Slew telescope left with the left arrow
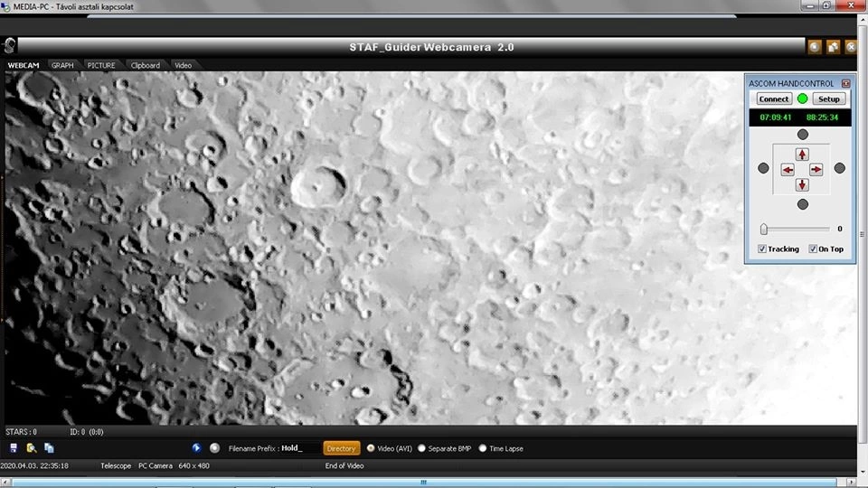The height and width of the screenshot is (488, 868). 788,170
